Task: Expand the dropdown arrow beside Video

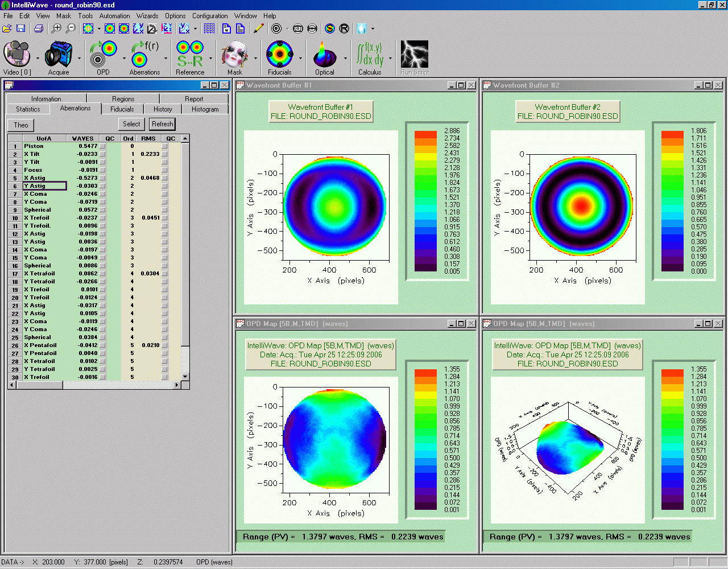Action: tap(38, 58)
